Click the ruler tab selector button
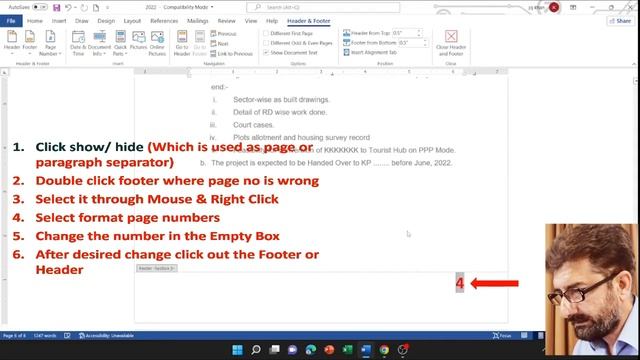This screenshot has height=360, width=640. click(4, 72)
